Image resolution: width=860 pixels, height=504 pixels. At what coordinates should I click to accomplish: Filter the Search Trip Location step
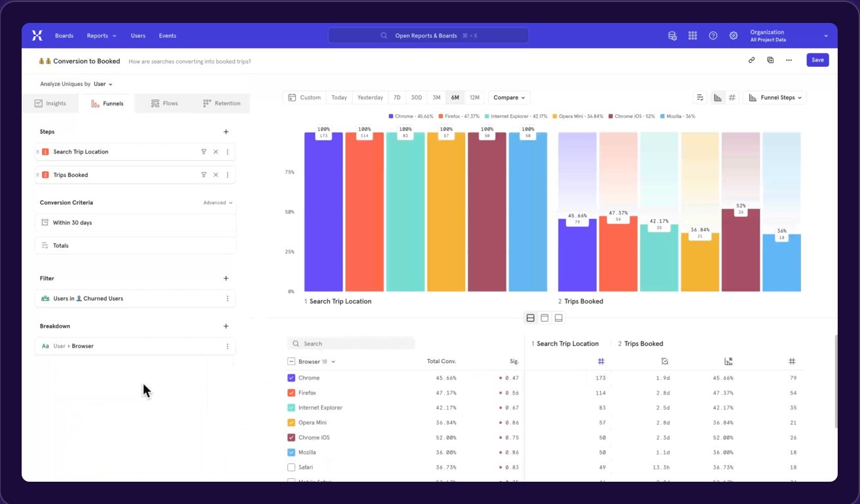click(203, 151)
